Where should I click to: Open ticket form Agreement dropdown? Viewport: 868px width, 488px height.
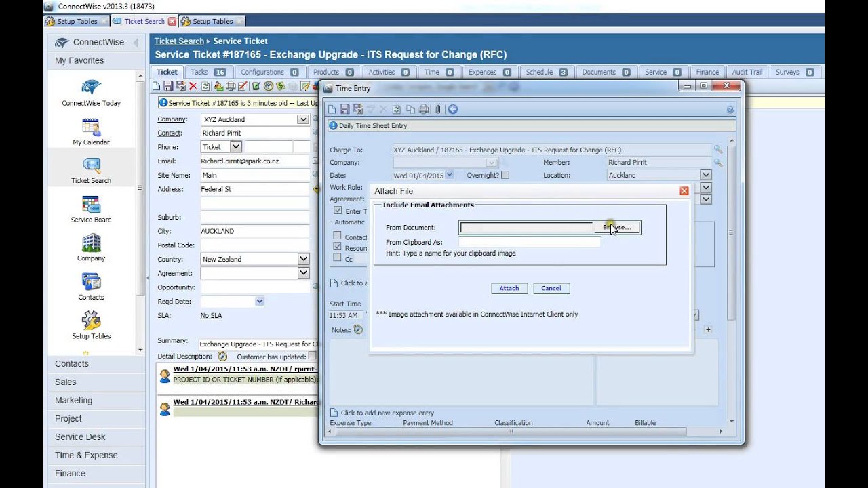tap(303, 273)
